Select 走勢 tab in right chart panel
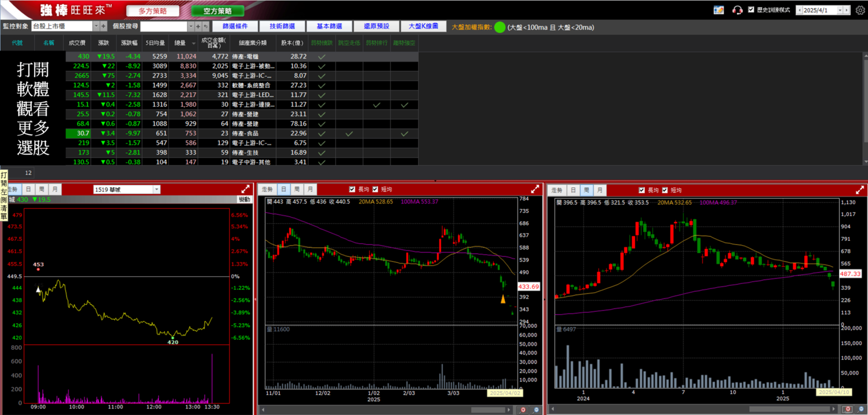This screenshot has width=868, height=415. pos(557,190)
